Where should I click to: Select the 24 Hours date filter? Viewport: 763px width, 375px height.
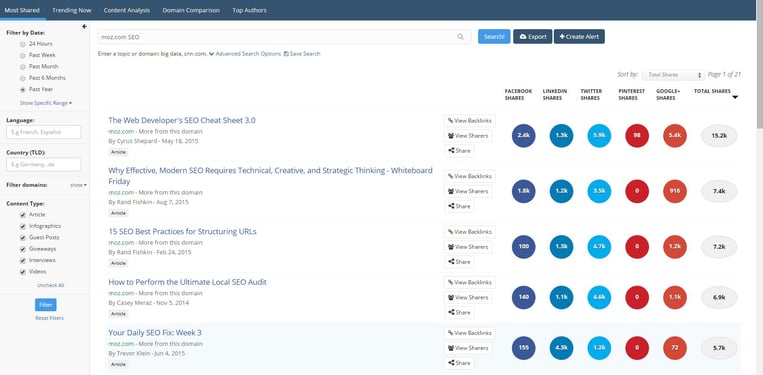(x=22, y=44)
